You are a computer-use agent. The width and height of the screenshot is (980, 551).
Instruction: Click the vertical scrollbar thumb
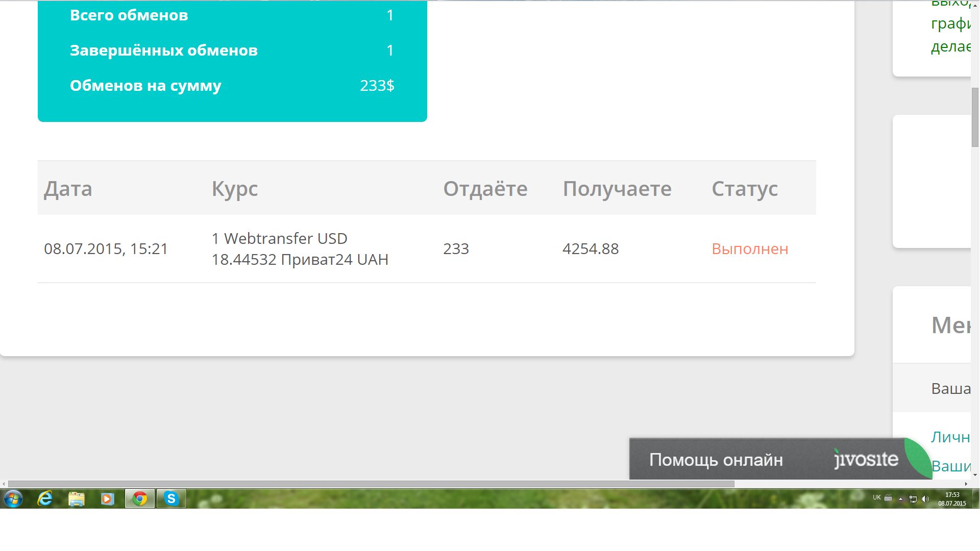click(975, 117)
